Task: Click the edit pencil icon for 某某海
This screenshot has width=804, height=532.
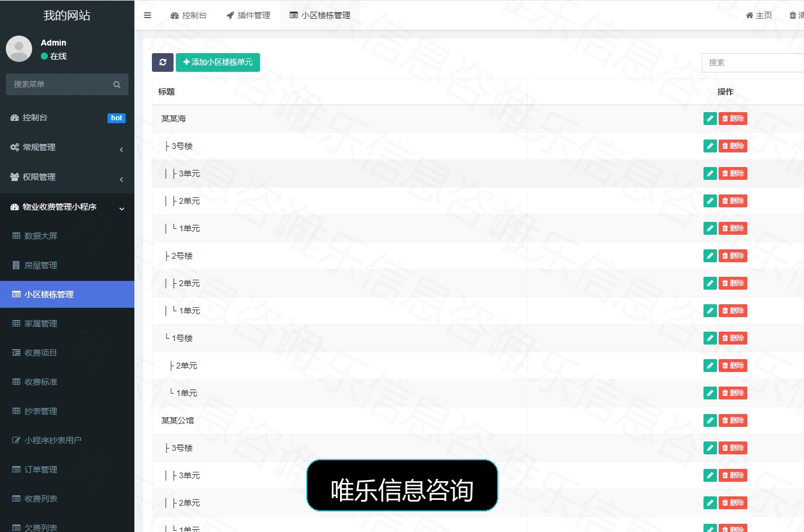Action: pos(710,119)
